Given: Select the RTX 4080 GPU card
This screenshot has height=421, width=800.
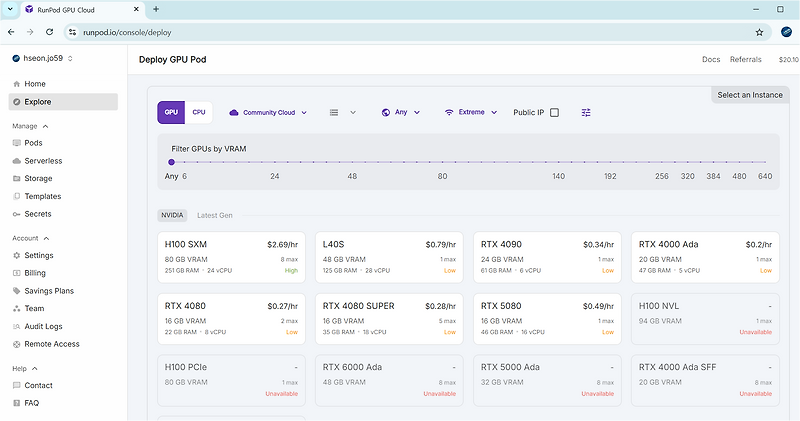Looking at the screenshot, I should click(231, 319).
